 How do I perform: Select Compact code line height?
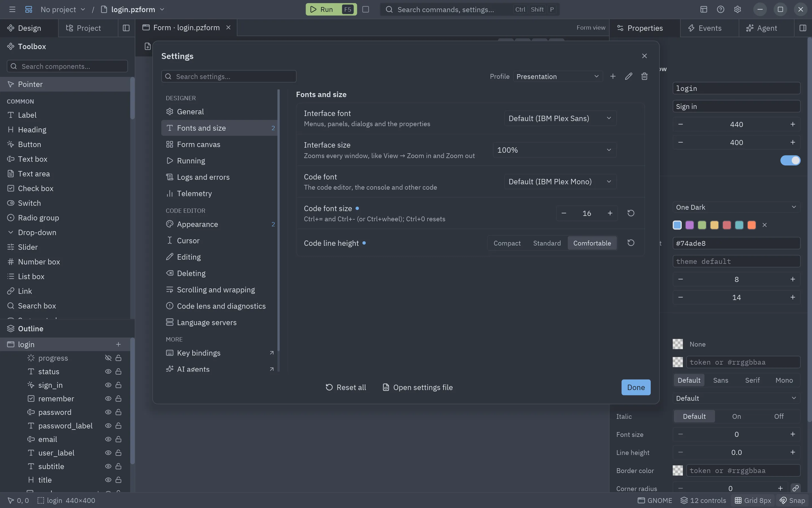coord(507,243)
